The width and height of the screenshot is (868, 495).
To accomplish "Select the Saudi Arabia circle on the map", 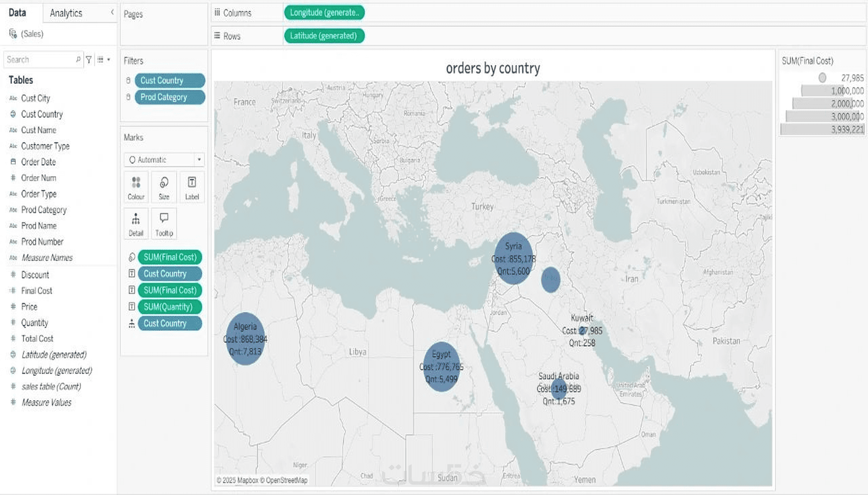I will (x=559, y=389).
